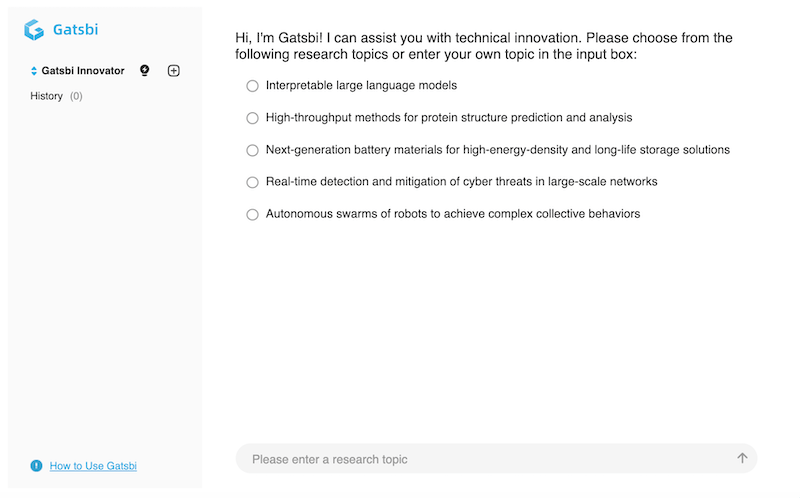
Task: Click the lightbulb icon beside Gatsbi Innovator
Action: (x=145, y=71)
